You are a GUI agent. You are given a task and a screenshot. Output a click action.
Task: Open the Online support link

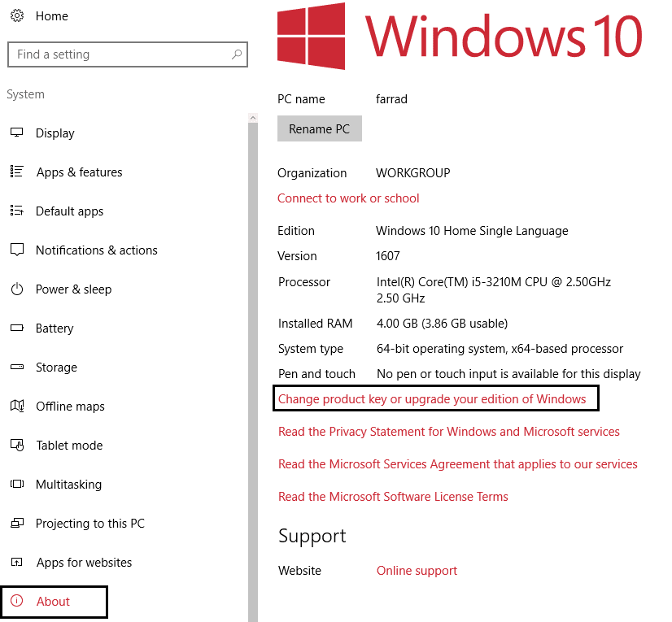point(417,570)
